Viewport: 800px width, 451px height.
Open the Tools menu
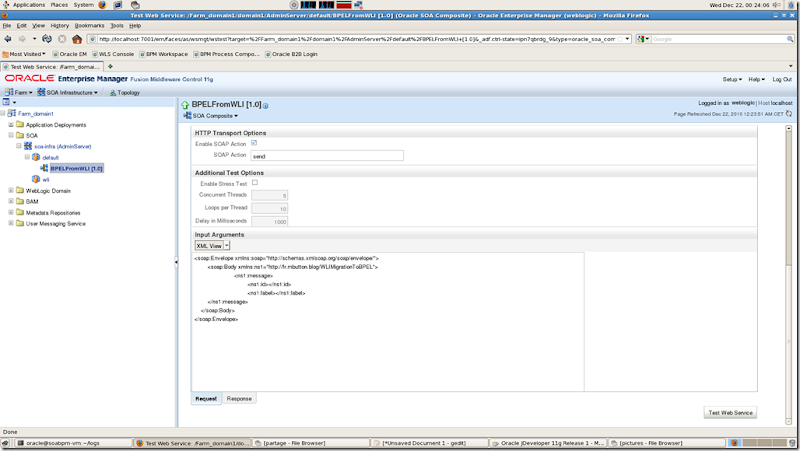point(117,26)
